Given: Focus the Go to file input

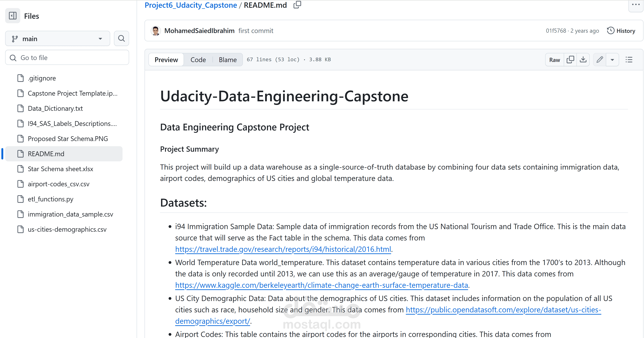Looking at the screenshot, I should (x=67, y=58).
